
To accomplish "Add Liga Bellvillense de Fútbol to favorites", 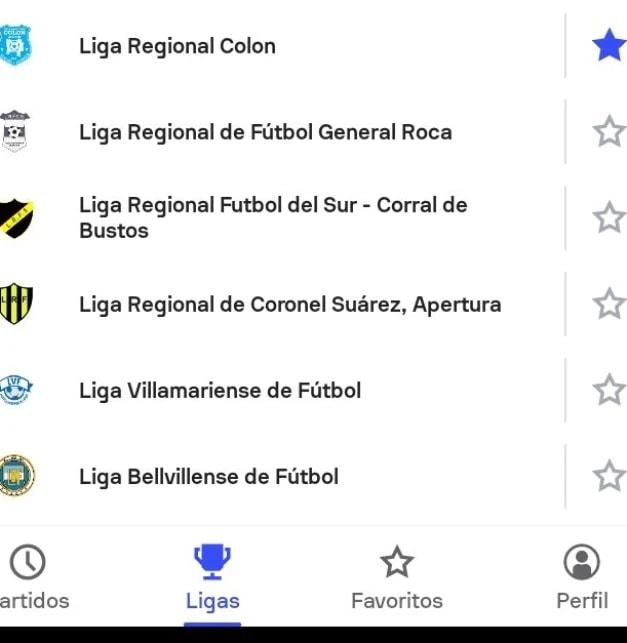I will coord(608,476).
